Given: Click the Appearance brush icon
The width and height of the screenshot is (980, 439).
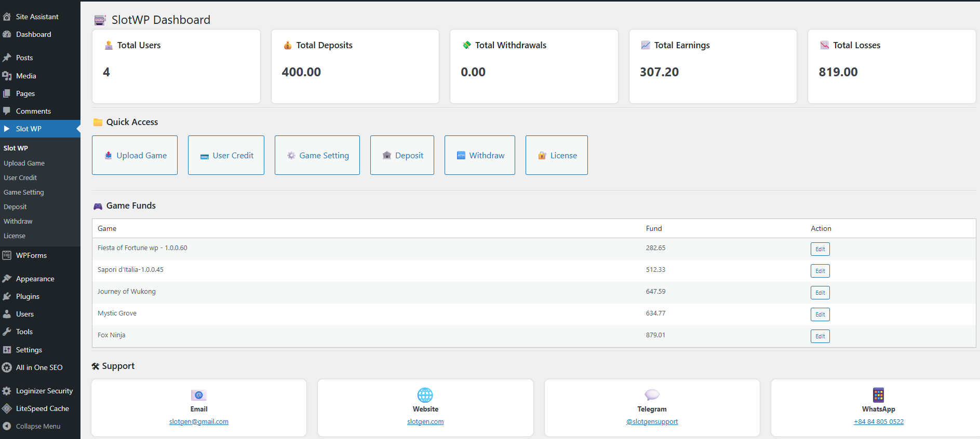Looking at the screenshot, I should coord(7,279).
